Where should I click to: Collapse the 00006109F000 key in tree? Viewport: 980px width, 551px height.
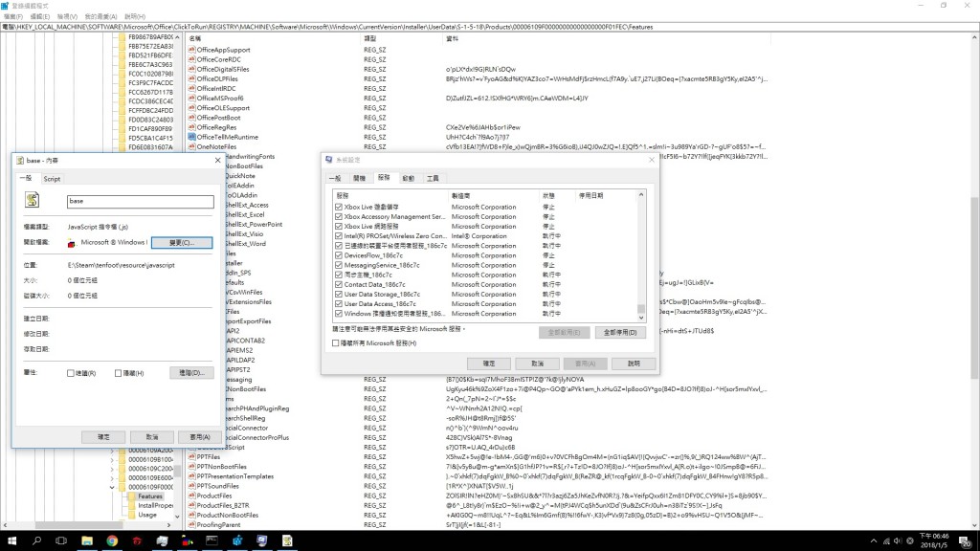(x=113, y=487)
